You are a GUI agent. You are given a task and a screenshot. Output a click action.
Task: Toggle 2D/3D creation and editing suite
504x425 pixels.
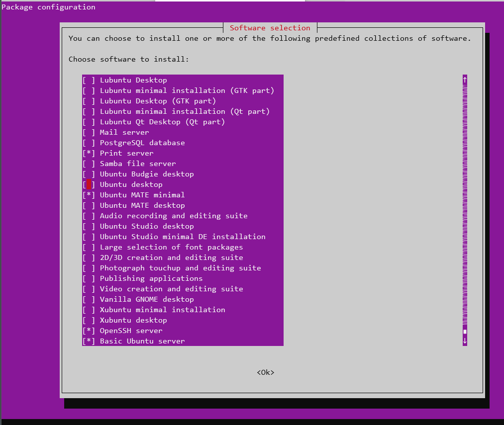click(x=89, y=257)
